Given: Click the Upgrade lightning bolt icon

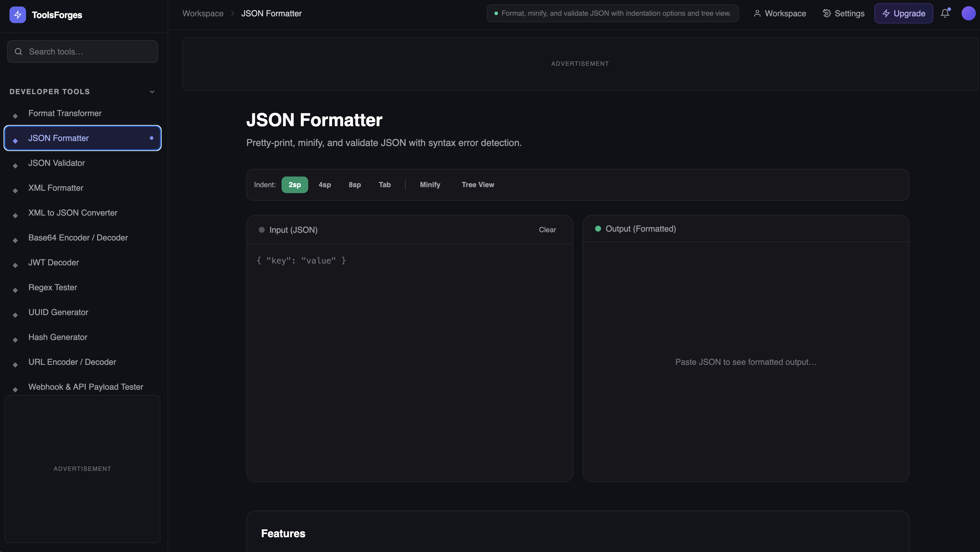Looking at the screenshot, I should click(886, 13).
